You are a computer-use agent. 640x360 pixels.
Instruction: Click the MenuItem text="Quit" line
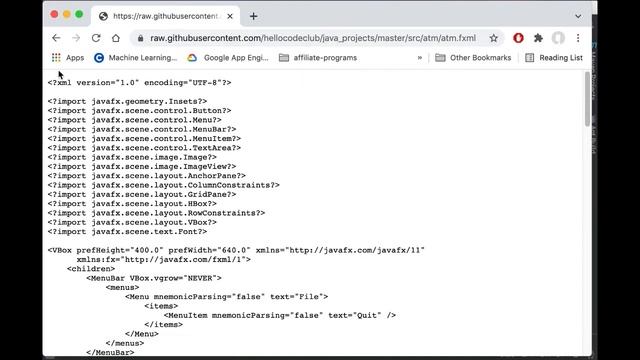280,316
